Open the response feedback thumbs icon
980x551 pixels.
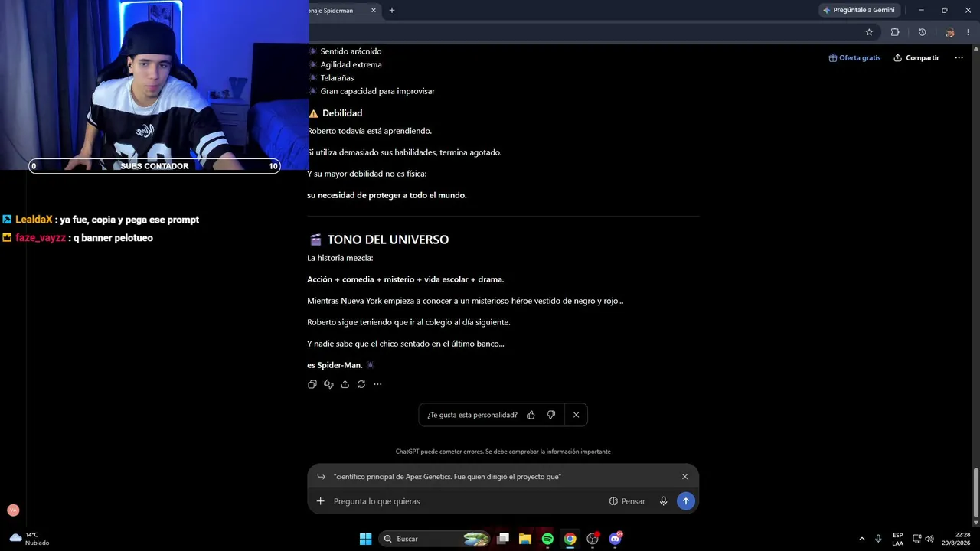pos(328,384)
